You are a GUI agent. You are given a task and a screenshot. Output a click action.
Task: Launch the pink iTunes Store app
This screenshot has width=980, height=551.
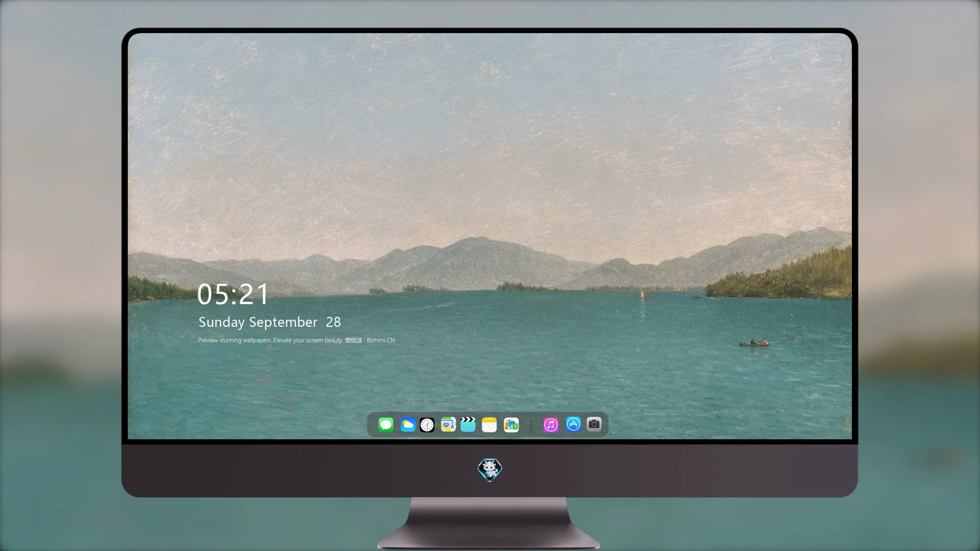point(551,424)
